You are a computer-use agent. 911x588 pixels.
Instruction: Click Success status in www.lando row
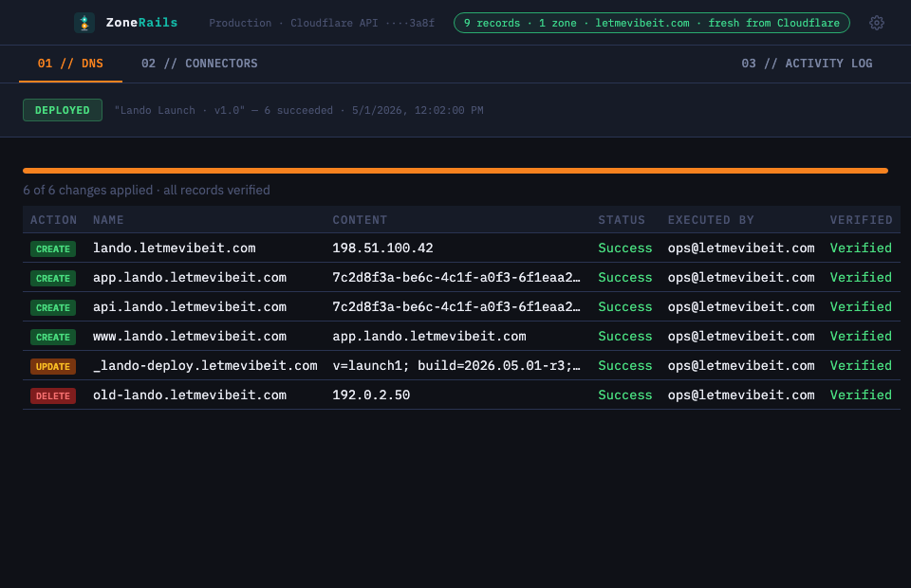pos(625,336)
